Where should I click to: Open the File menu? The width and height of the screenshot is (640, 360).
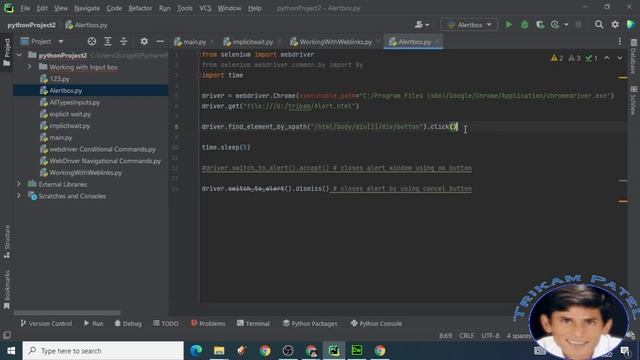coord(25,8)
